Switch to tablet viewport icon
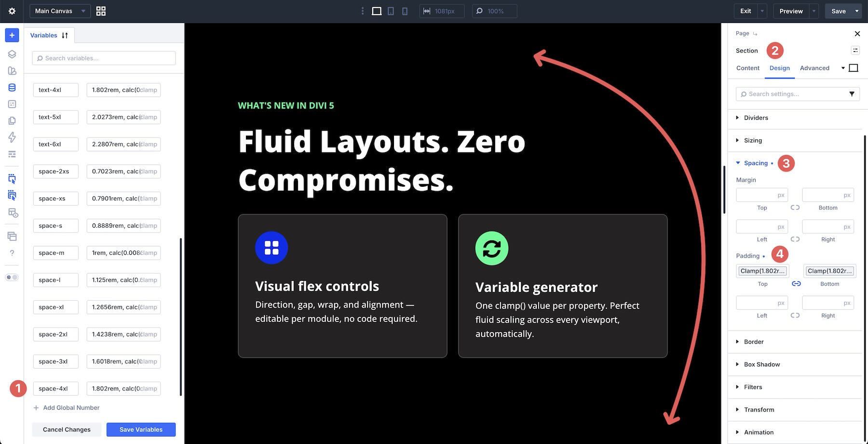This screenshot has width=868, height=444. pos(391,11)
